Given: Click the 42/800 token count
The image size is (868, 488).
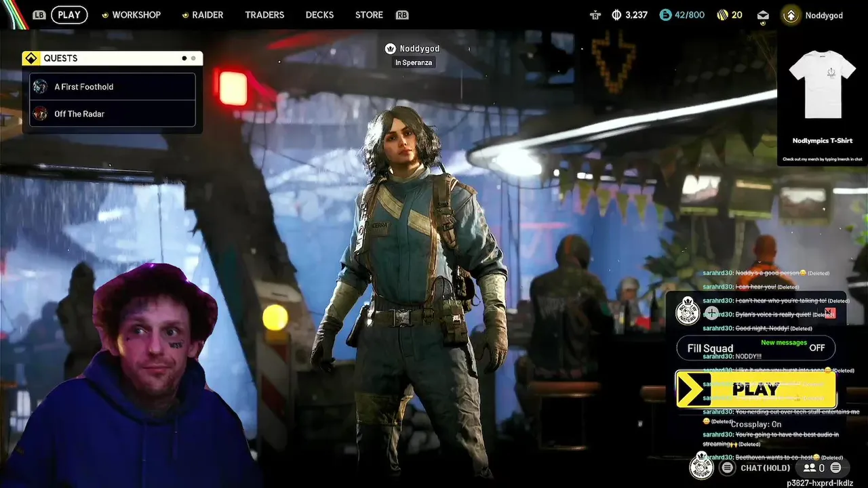Looking at the screenshot, I should tap(691, 15).
